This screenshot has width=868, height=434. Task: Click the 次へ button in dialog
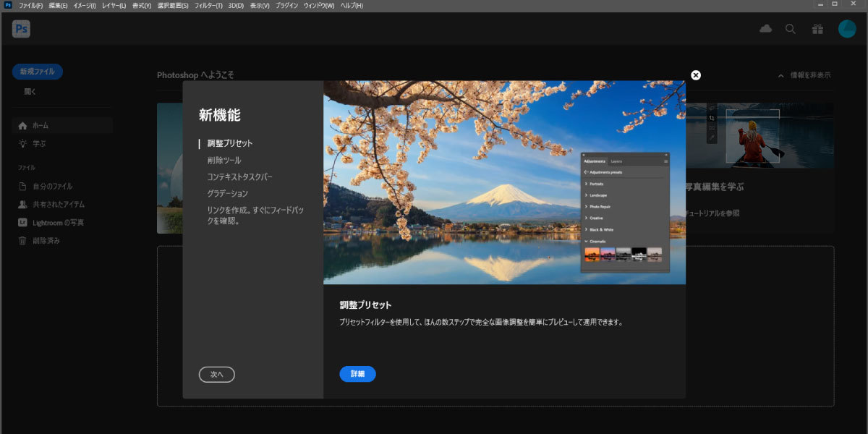(217, 375)
